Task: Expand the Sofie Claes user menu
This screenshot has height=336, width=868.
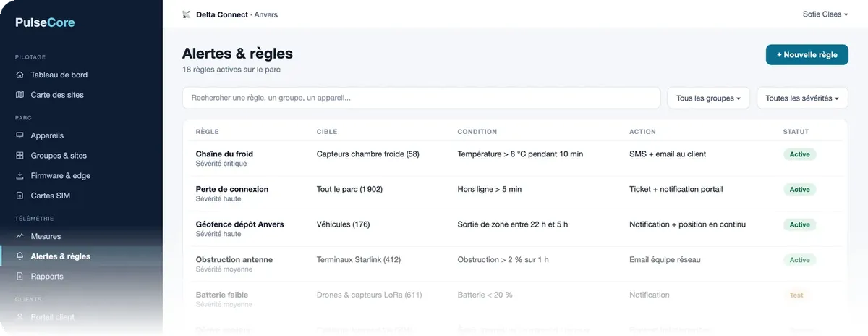Action: 825,14
